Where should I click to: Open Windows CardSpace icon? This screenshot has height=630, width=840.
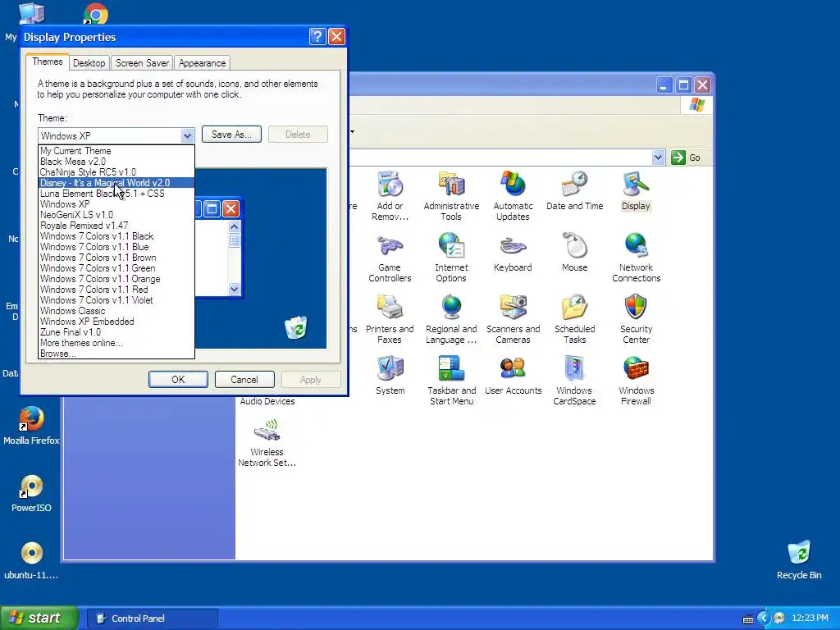click(x=574, y=381)
